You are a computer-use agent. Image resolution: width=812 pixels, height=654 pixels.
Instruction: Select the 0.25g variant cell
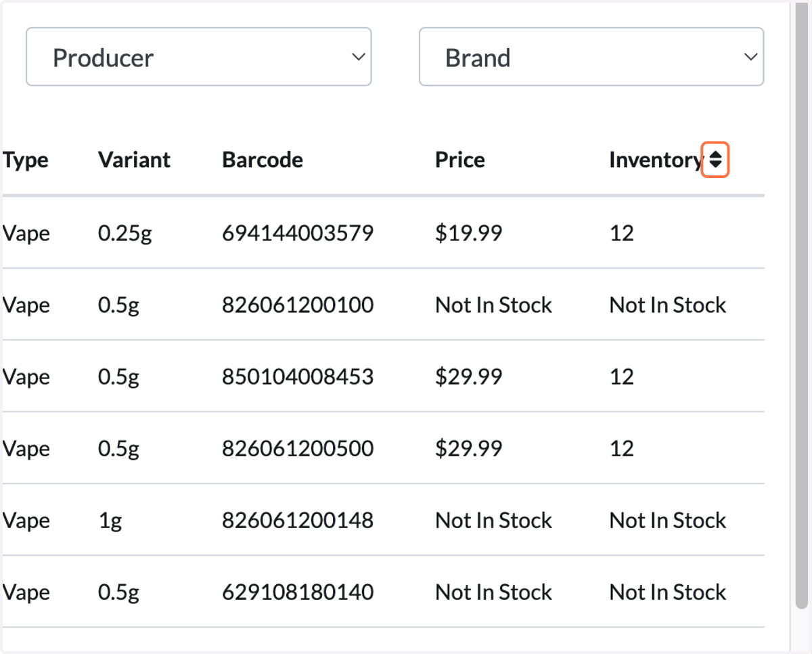[x=125, y=234]
